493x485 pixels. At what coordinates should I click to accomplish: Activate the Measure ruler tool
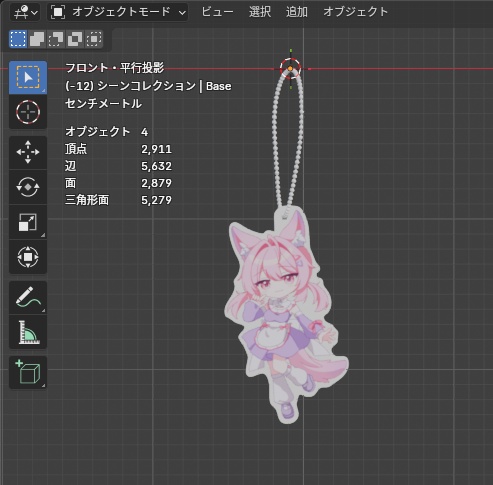click(28, 332)
